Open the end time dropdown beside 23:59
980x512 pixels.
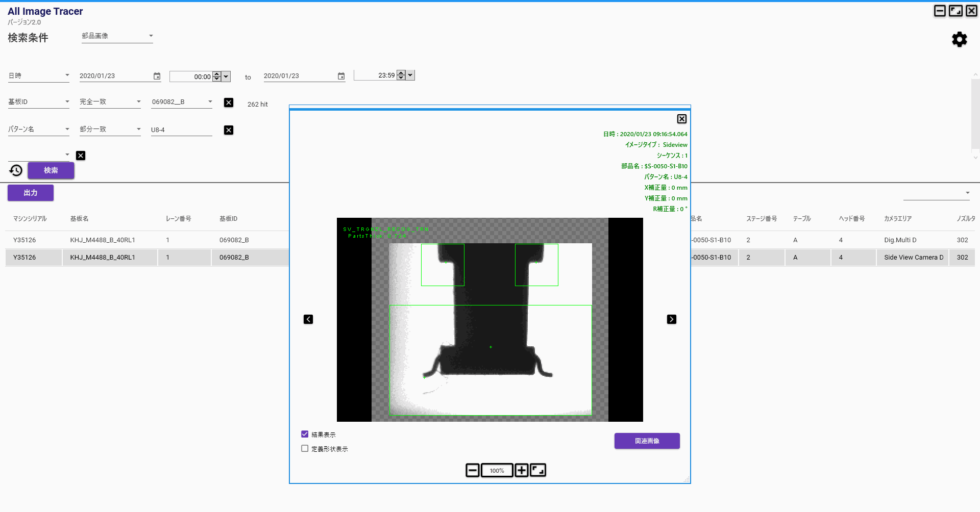(410, 74)
